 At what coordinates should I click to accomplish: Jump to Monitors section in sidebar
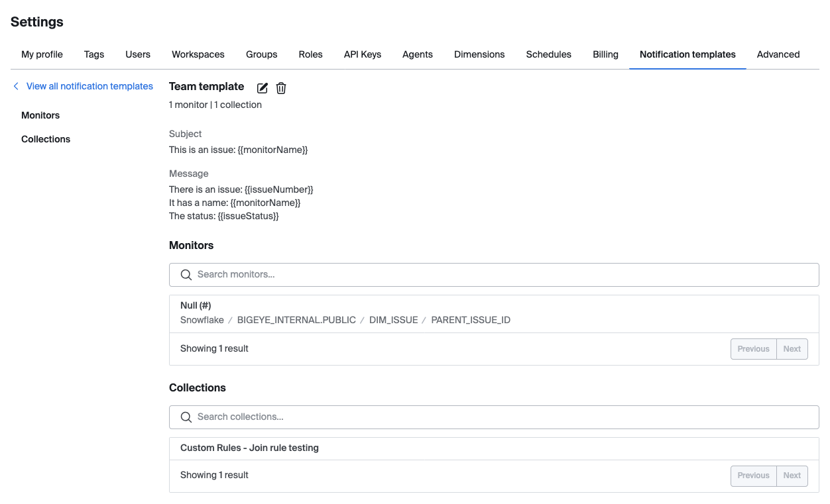40,115
